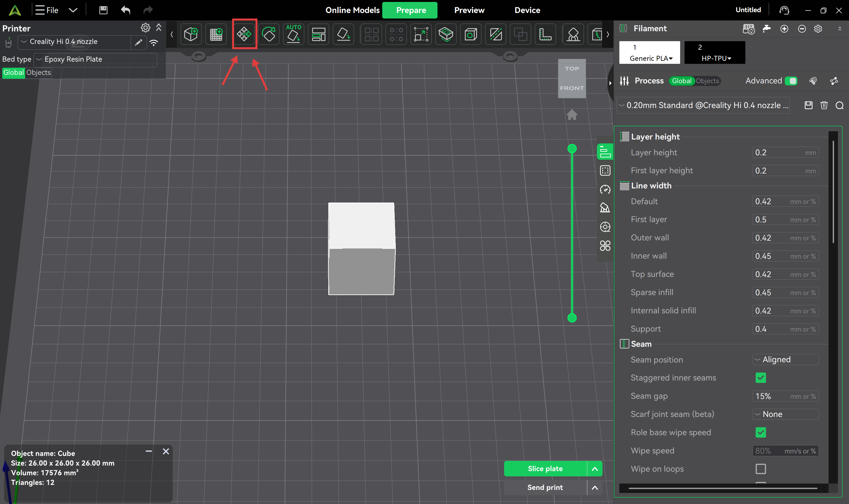Click the filament sync barcode icon
Screen dimensions: 849x504
point(748,29)
